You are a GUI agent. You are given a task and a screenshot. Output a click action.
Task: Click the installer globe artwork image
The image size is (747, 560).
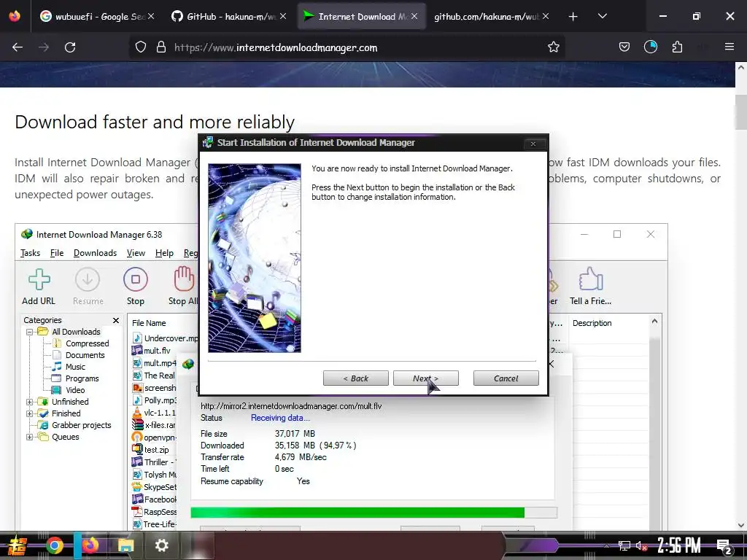click(x=255, y=257)
